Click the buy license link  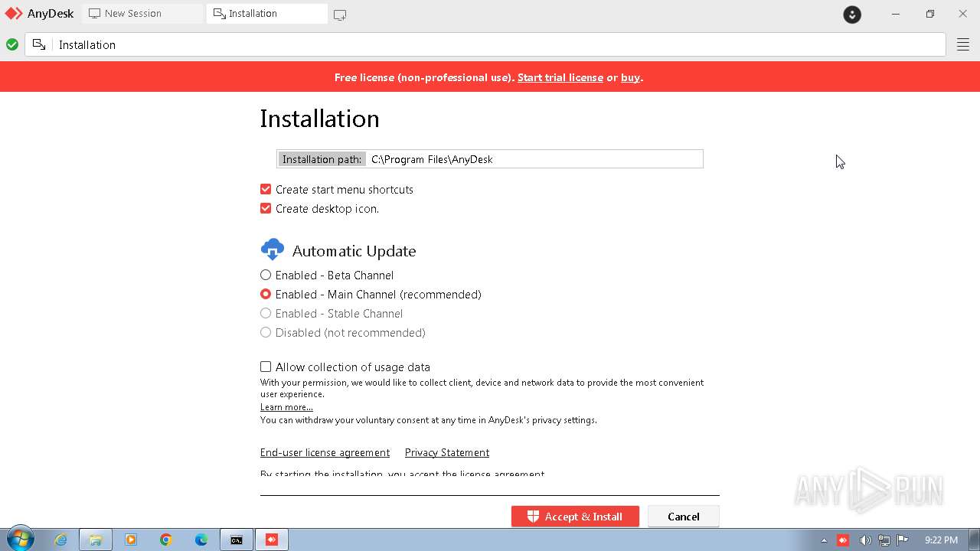[630, 77]
